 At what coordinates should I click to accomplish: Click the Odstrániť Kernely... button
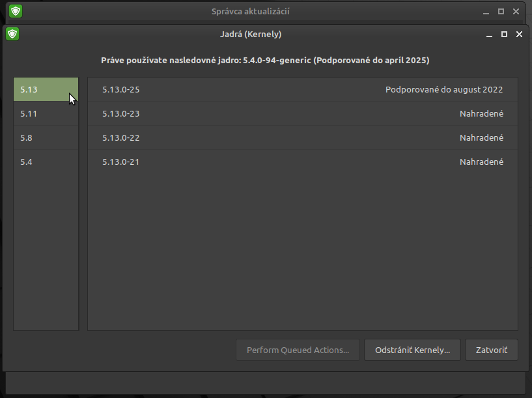point(412,350)
